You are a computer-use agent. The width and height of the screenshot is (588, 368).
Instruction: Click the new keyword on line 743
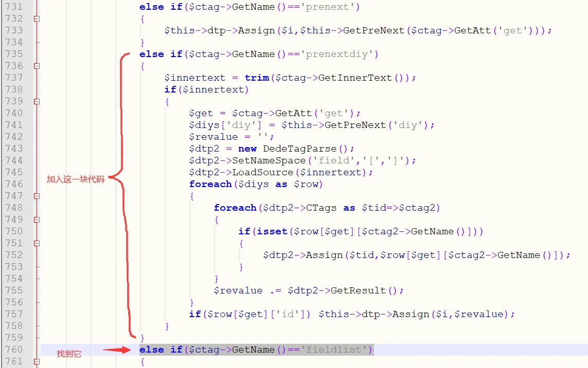[247, 149]
